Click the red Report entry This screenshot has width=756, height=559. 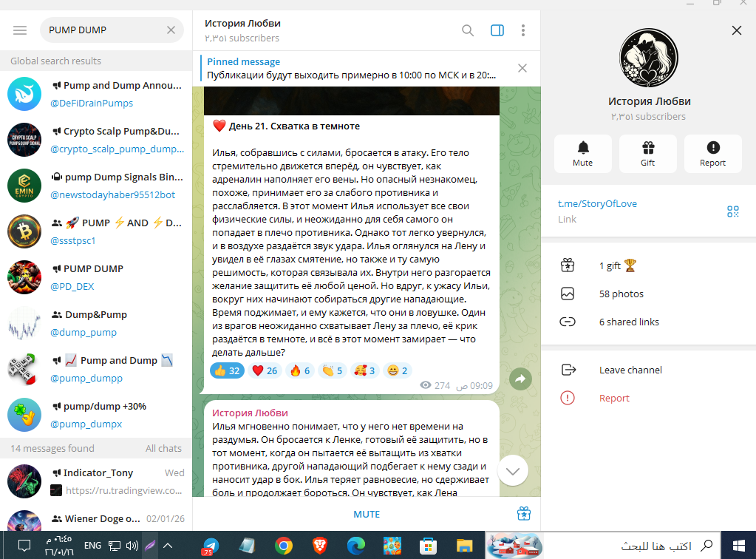[649, 398]
